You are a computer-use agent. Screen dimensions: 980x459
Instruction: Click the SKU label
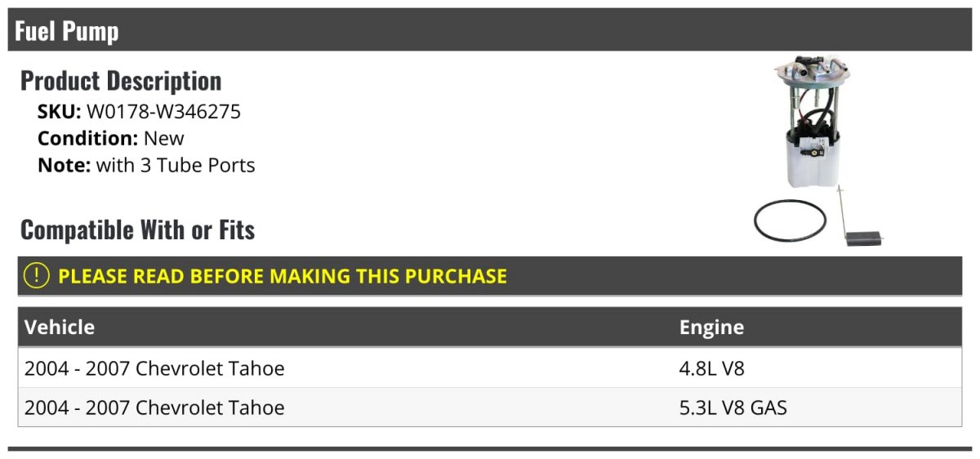60,112
